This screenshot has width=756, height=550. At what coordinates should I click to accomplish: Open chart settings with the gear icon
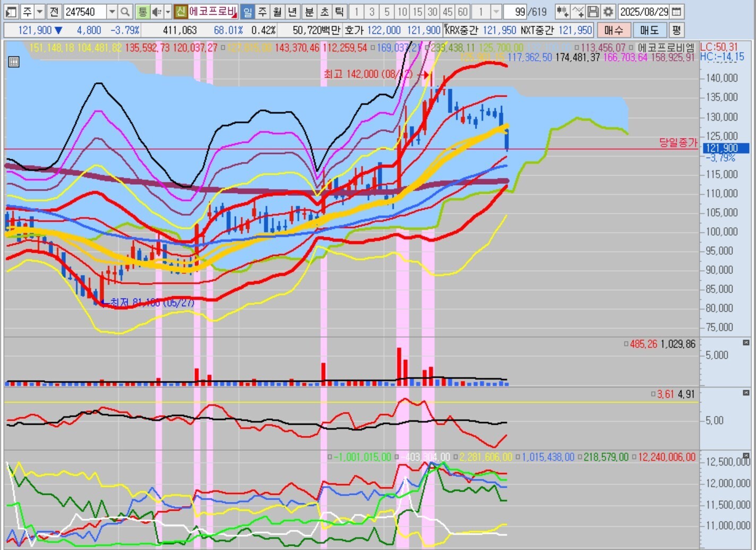[x=608, y=12]
